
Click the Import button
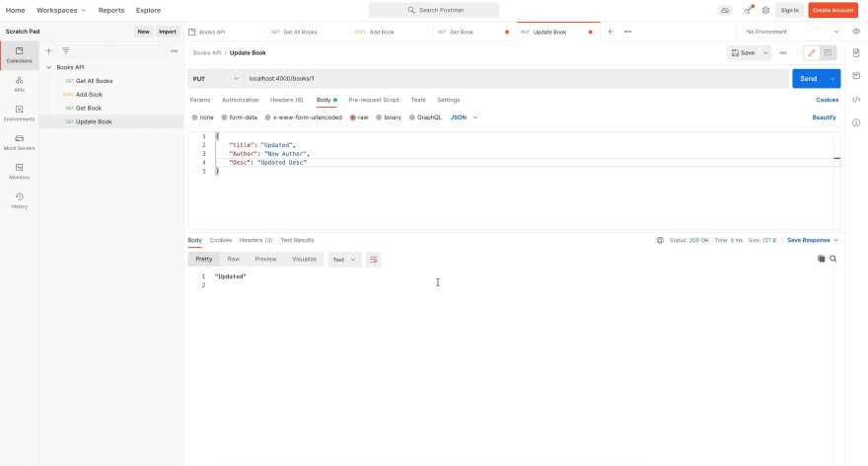[168, 32]
